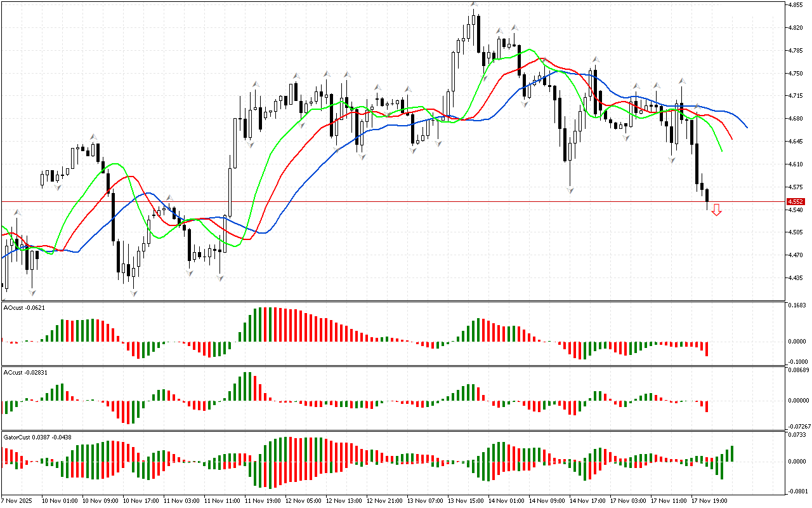The height and width of the screenshot is (508, 812).
Task: Click the red Alligator teeth line end
Action: click(x=733, y=139)
